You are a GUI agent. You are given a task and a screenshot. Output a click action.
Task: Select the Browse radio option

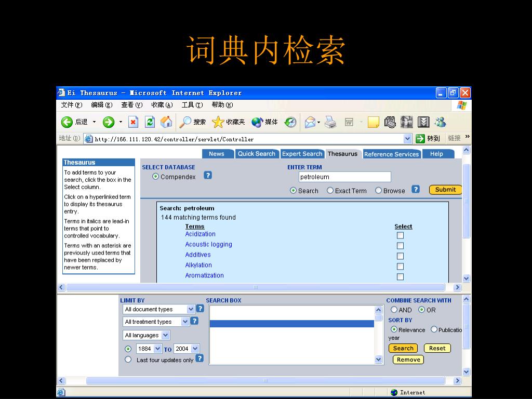click(x=378, y=190)
